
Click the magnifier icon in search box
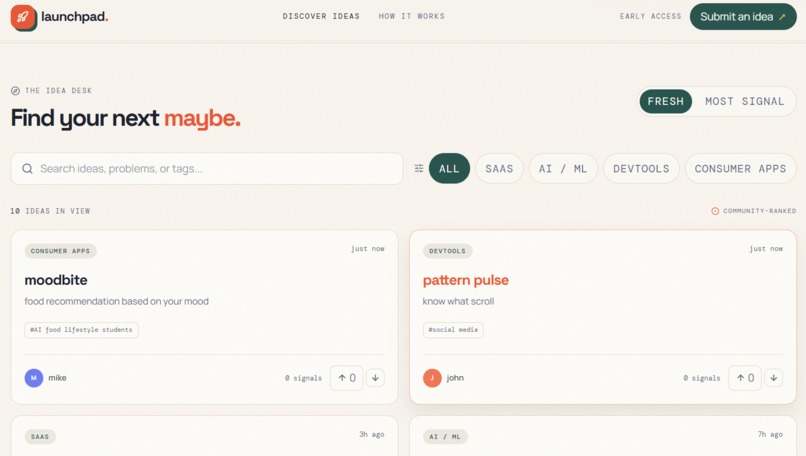[27, 169]
